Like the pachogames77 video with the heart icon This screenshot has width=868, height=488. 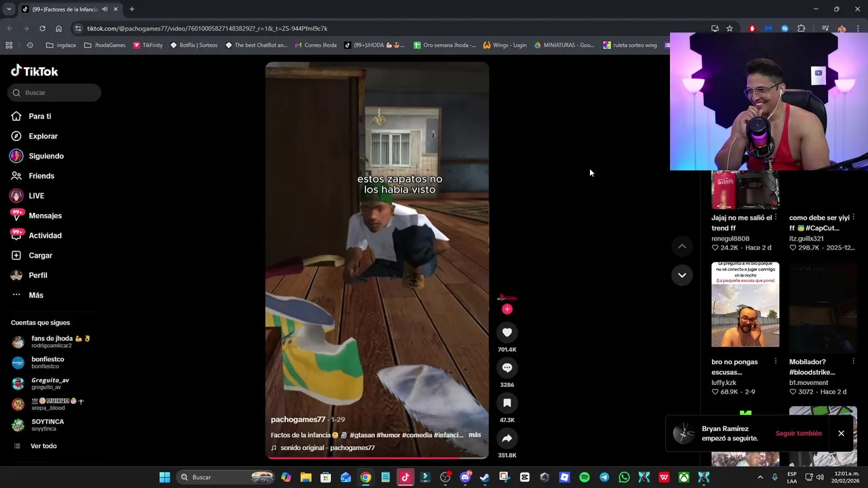pyautogui.click(x=507, y=332)
